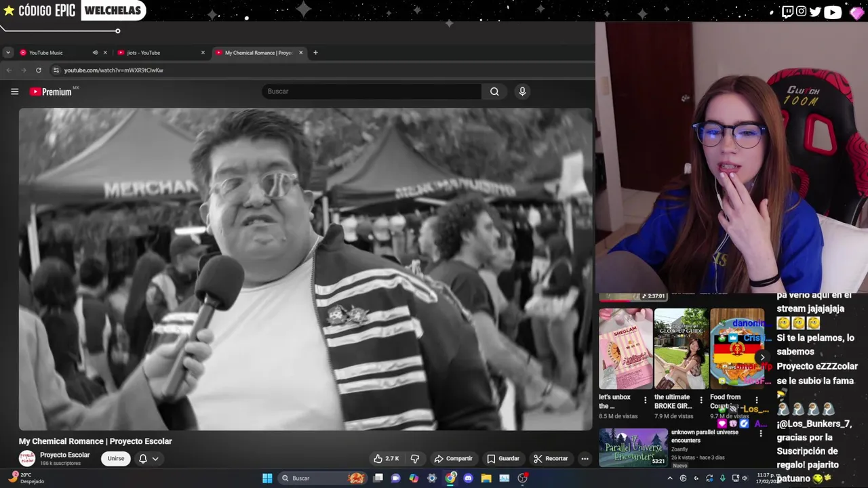The image size is (868, 488).
Task: Click the browser forward arrow
Action: click(x=24, y=70)
